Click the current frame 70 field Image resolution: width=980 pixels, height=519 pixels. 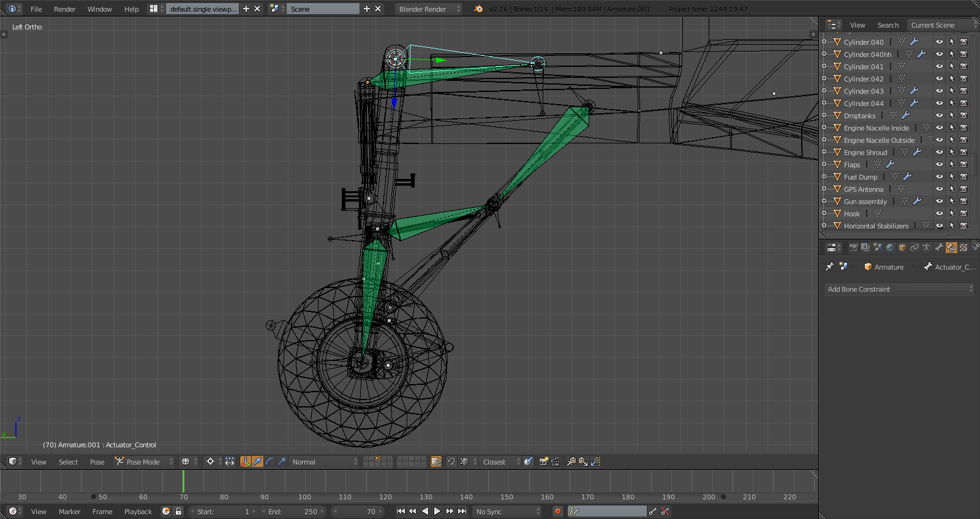pyautogui.click(x=357, y=511)
